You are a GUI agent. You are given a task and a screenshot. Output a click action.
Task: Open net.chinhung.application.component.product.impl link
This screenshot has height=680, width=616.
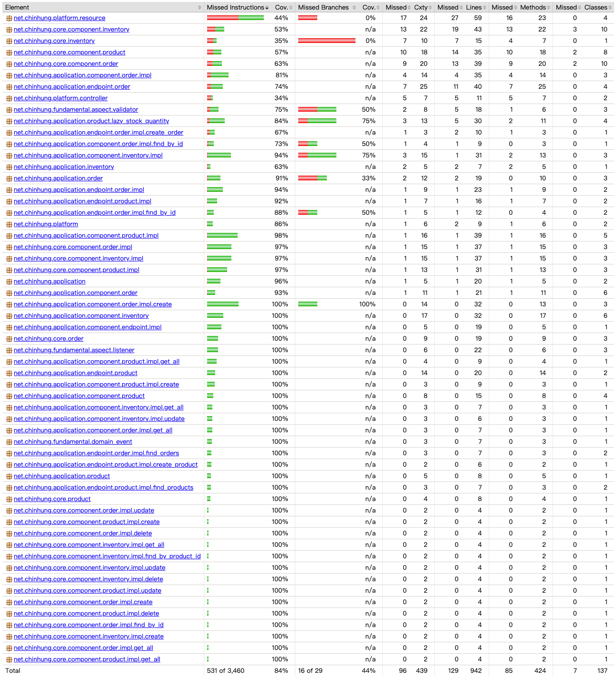(86, 236)
